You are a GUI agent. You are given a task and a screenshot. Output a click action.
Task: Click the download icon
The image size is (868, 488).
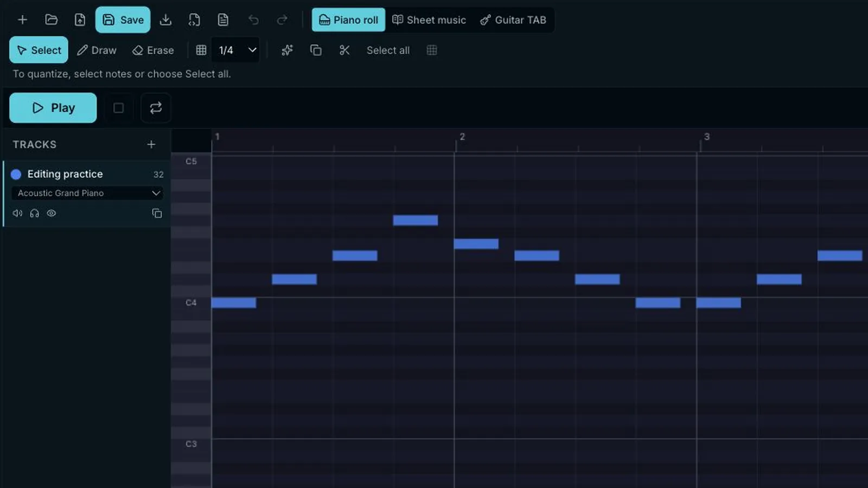pos(165,20)
